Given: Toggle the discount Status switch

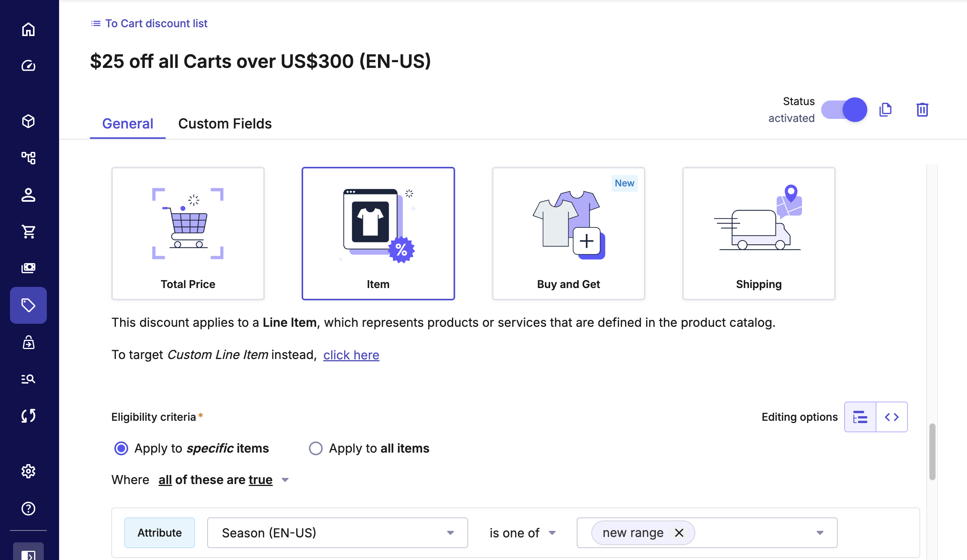Looking at the screenshot, I should [844, 110].
